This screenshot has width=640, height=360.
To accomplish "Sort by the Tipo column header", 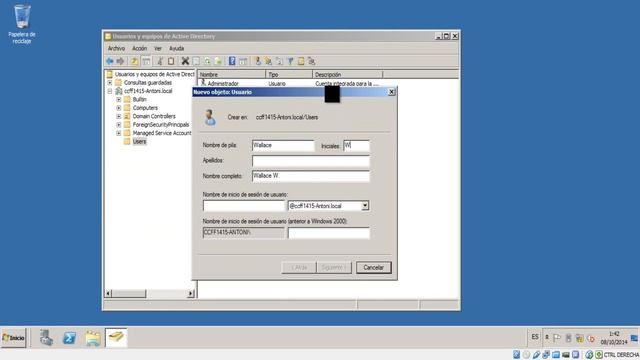I will 289,74.
